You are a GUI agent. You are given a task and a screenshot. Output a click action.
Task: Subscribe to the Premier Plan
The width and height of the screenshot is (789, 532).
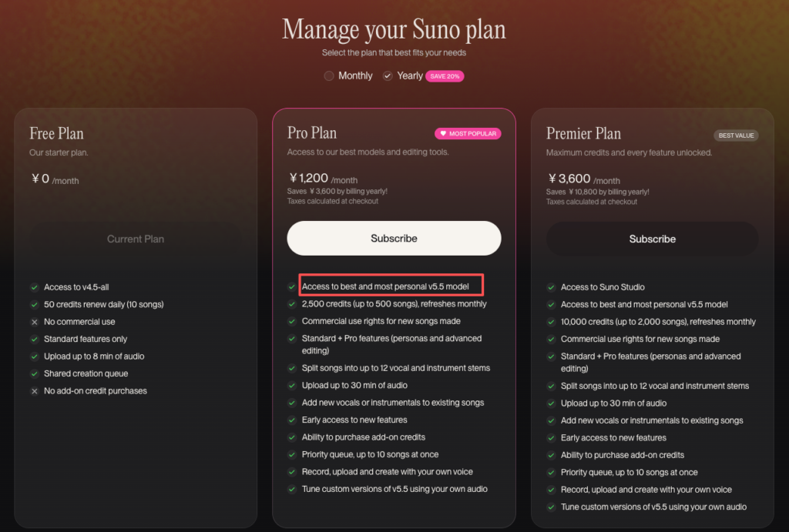pos(652,239)
